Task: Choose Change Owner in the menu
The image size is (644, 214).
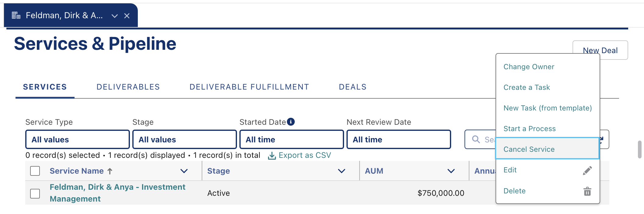Action: click(x=529, y=67)
